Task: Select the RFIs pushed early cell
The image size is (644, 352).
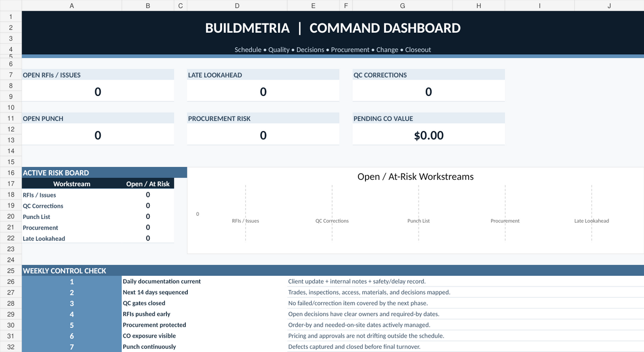Action: (204, 314)
